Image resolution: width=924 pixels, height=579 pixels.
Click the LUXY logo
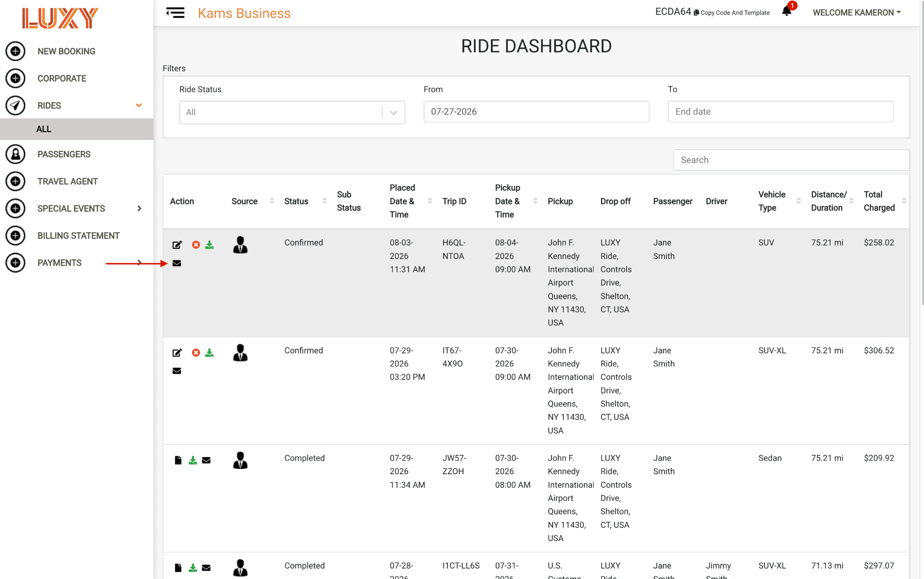[x=60, y=18]
